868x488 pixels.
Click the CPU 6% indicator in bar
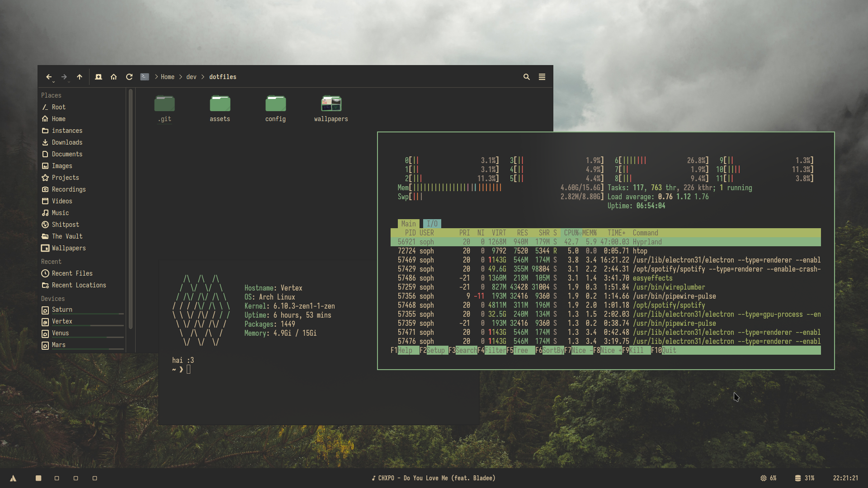[769, 478]
